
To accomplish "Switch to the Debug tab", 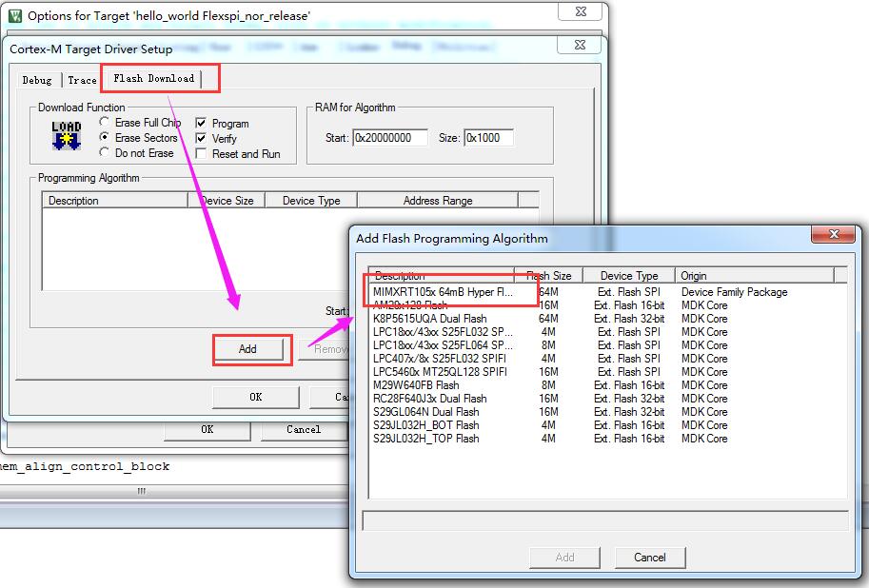I will pos(37,80).
